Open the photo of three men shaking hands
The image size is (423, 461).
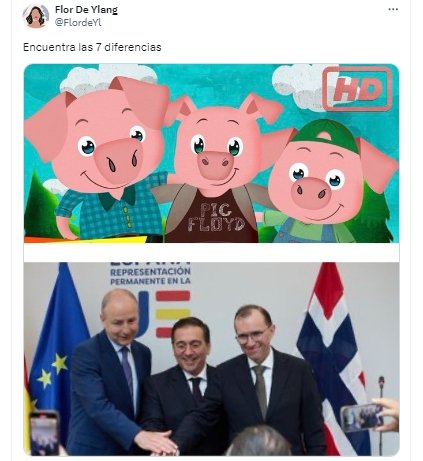pyautogui.click(x=211, y=359)
